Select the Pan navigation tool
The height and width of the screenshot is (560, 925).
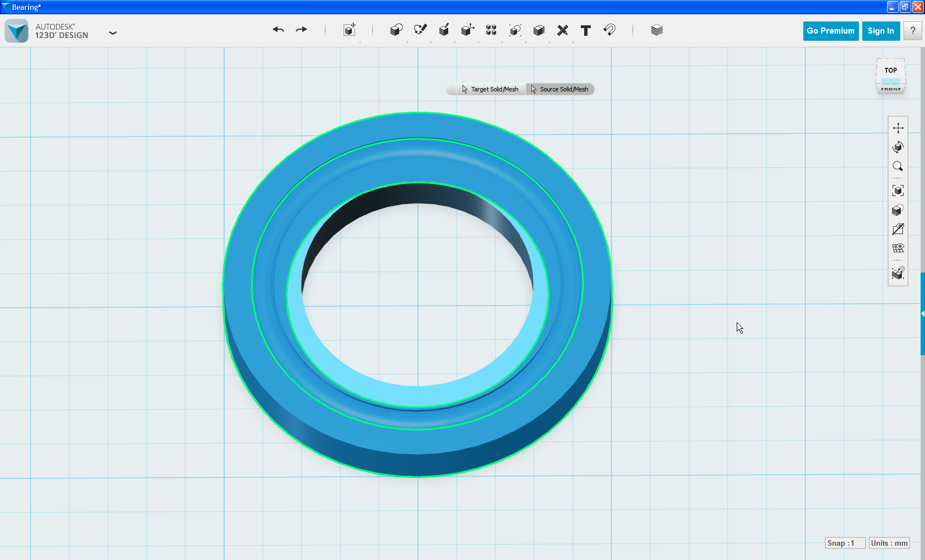tap(898, 128)
